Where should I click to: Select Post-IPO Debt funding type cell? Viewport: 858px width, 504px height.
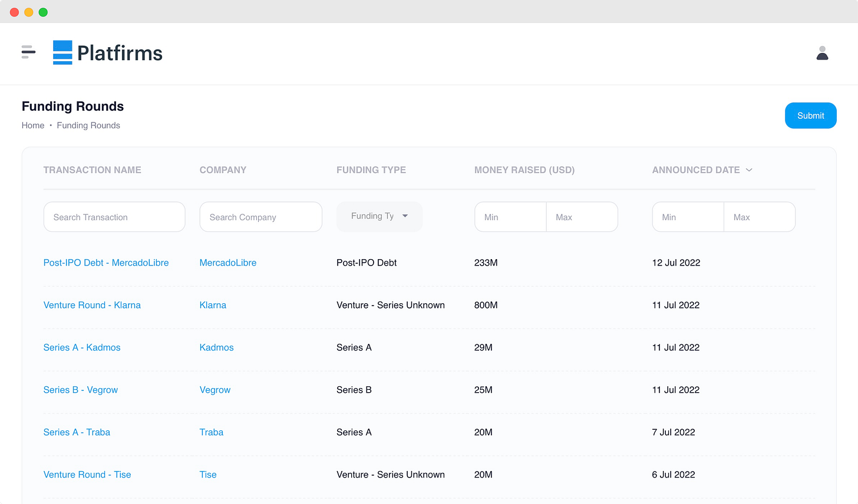[x=367, y=263]
